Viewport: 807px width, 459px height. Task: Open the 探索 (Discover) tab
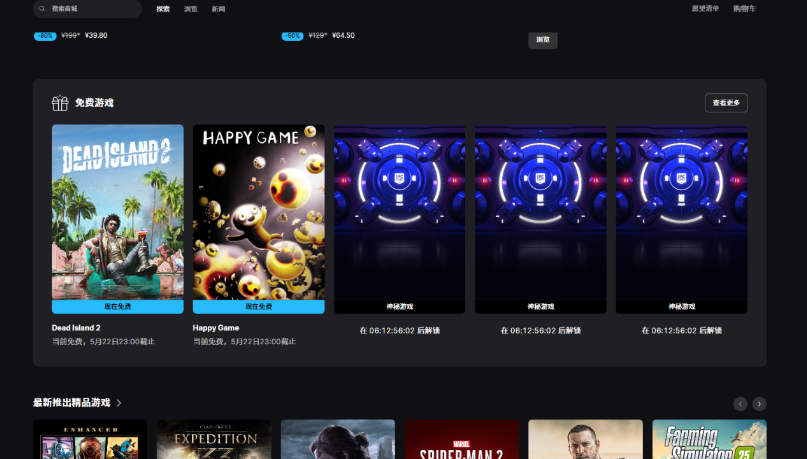coord(163,9)
